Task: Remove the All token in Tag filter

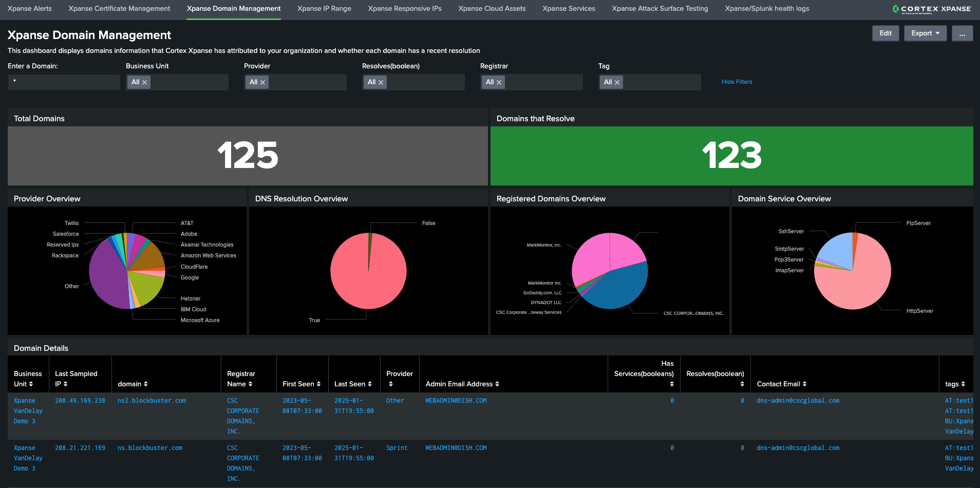Action: [x=617, y=83]
